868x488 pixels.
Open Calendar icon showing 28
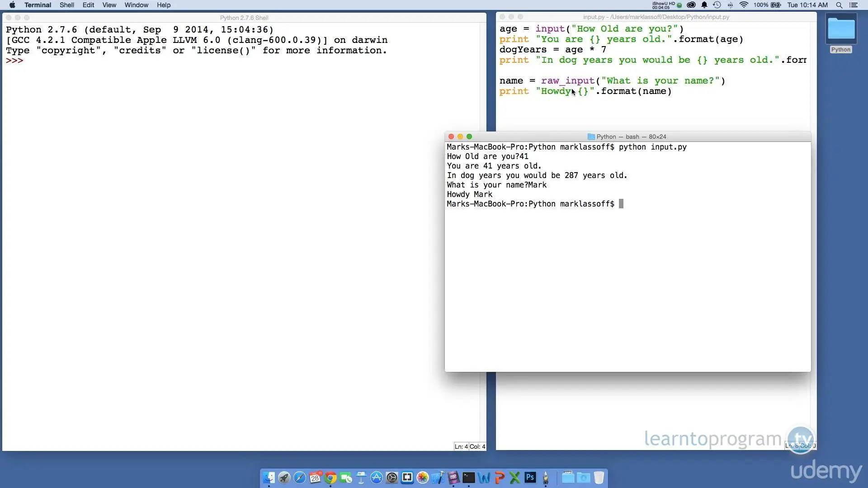[x=315, y=478]
